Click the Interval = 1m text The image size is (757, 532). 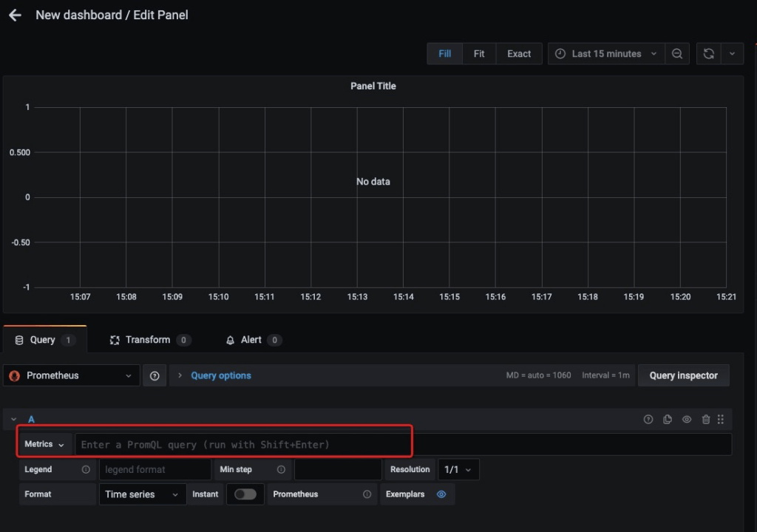605,375
